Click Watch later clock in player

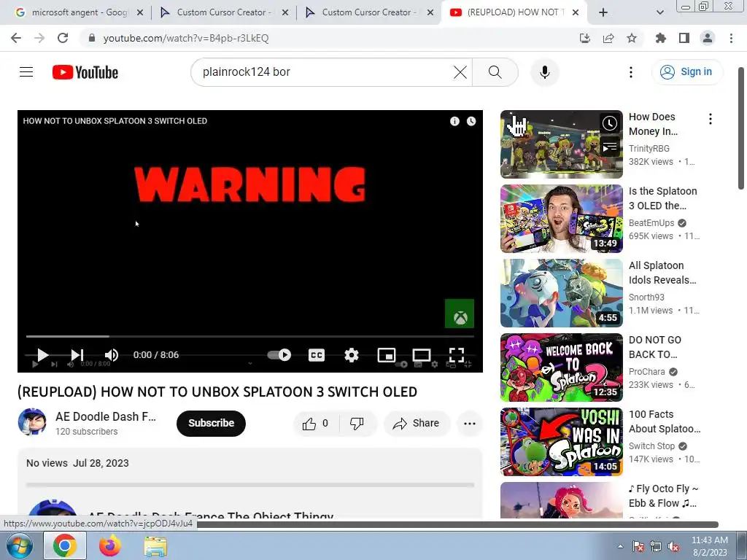tap(471, 121)
